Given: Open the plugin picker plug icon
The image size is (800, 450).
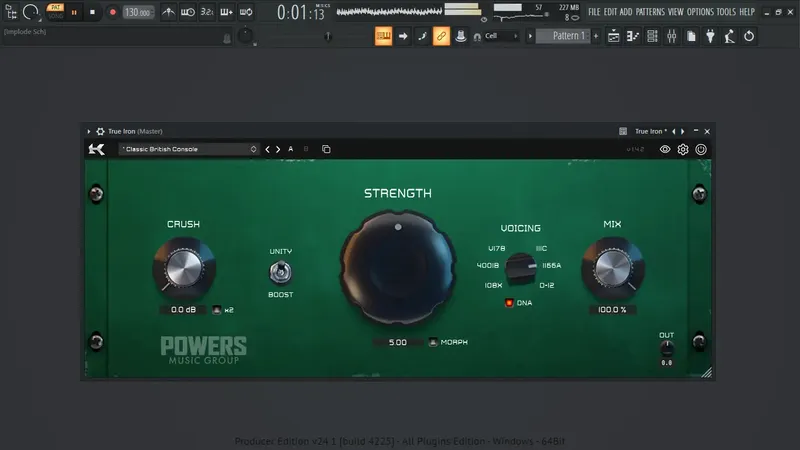Looking at the screenshot, I should 710,36.
